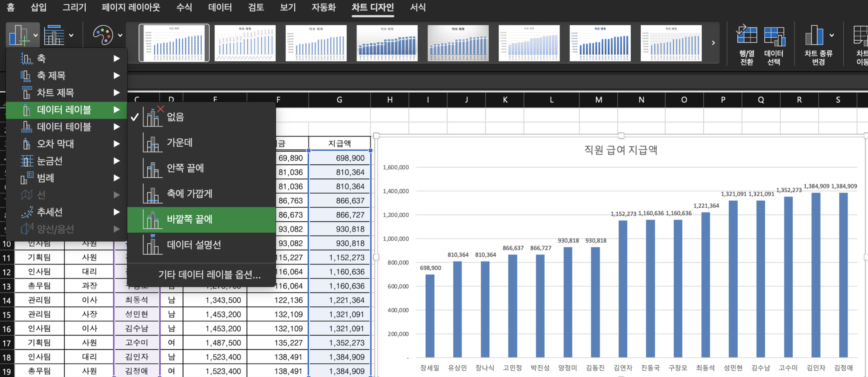This screenshot has width=868, height=377.
Task: Click the Add Chart Element icon
Action: click(x=19, y=35)
